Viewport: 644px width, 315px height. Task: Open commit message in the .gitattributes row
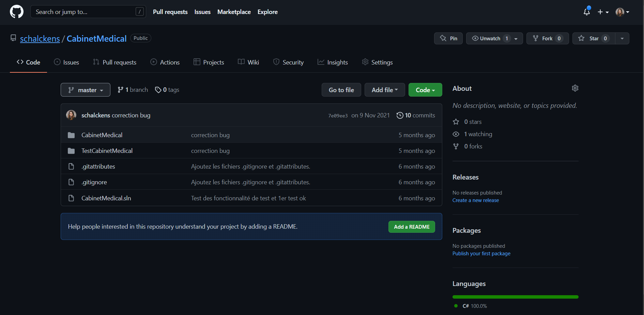[x=250, y=167]
